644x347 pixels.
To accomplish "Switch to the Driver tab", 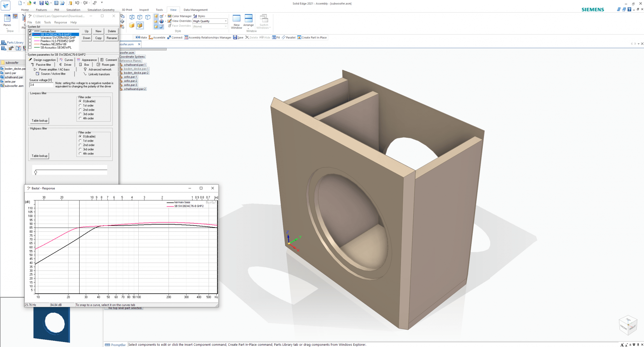I will tap(65, 65).
